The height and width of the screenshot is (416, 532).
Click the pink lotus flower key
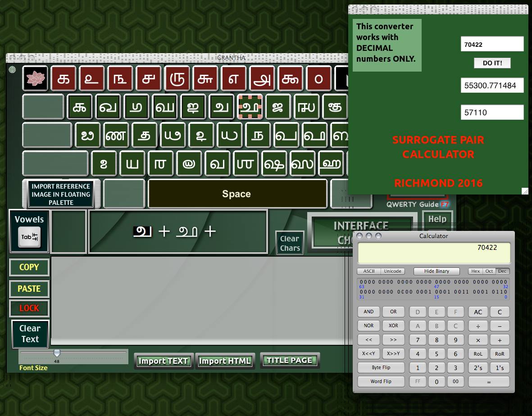tap(36, 79)
